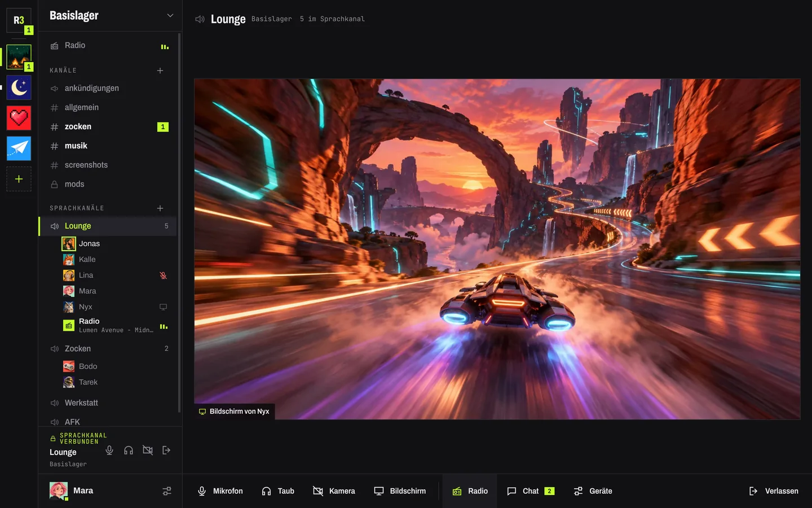Screen dimensions: 812x508
Task: Open user settings next to Mara
Action: pos(167,491)
